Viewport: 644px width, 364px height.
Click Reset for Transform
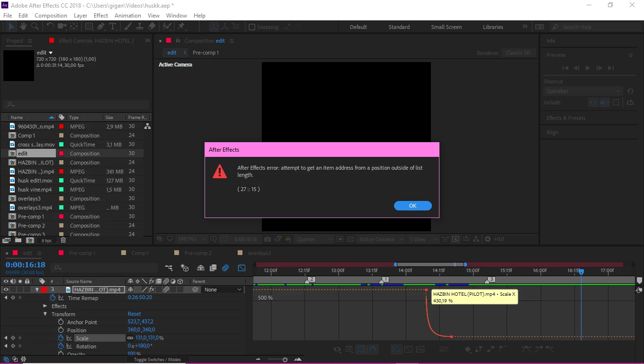134,314
